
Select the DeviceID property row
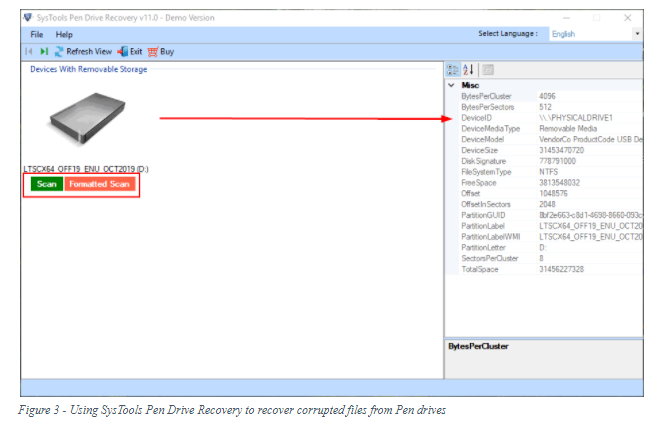[551, 118]
